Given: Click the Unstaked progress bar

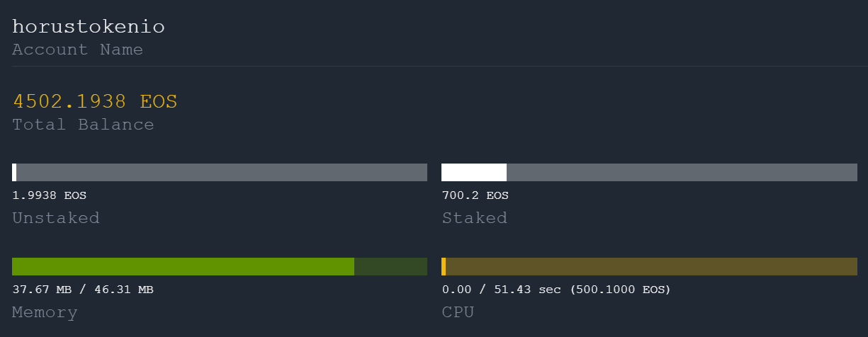Looking at the screenshot, I should tap(220, 172).
